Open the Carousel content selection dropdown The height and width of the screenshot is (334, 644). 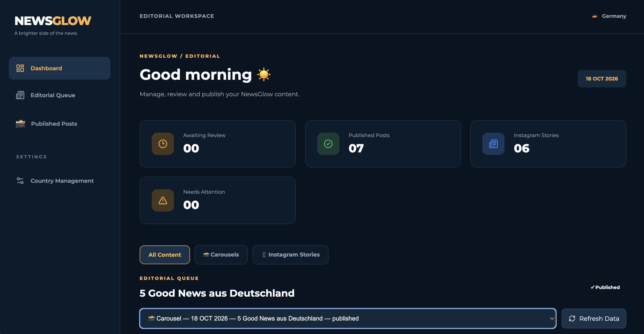click(x=348, y=318)
